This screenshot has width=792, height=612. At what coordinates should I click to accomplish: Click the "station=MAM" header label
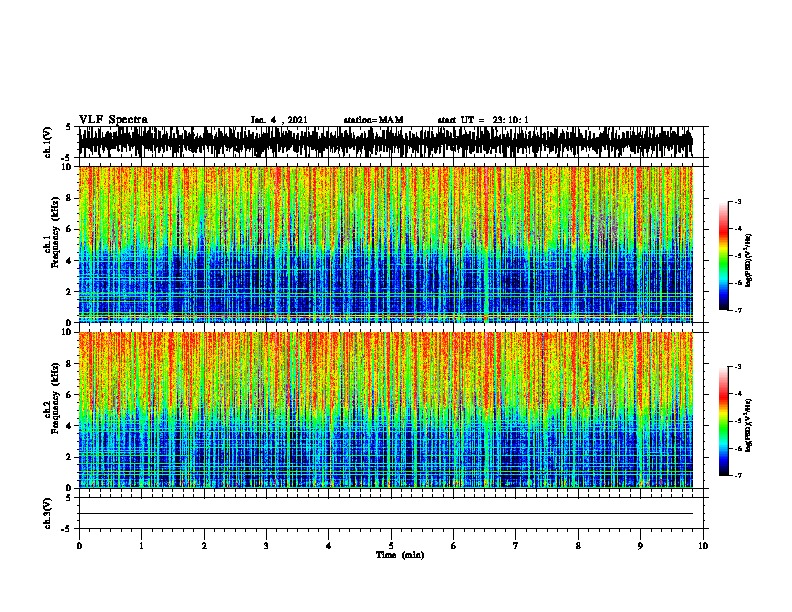coord(373,120)
